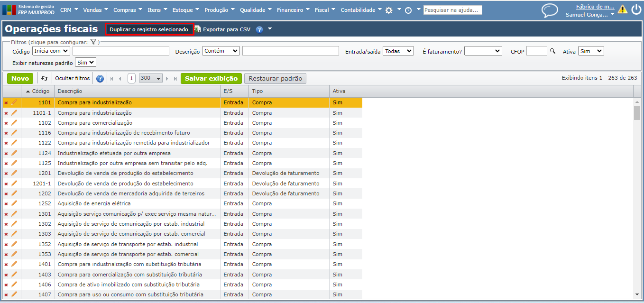Click the blue help icon in grid toolbar

(100, 79)
